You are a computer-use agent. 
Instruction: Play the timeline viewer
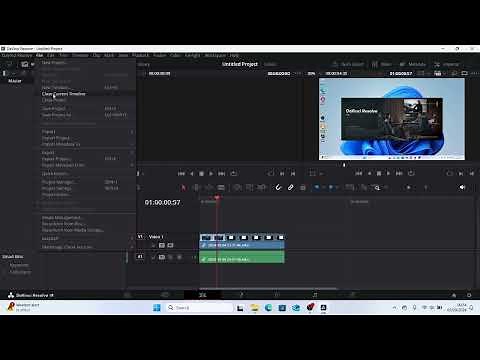(388, 173)
